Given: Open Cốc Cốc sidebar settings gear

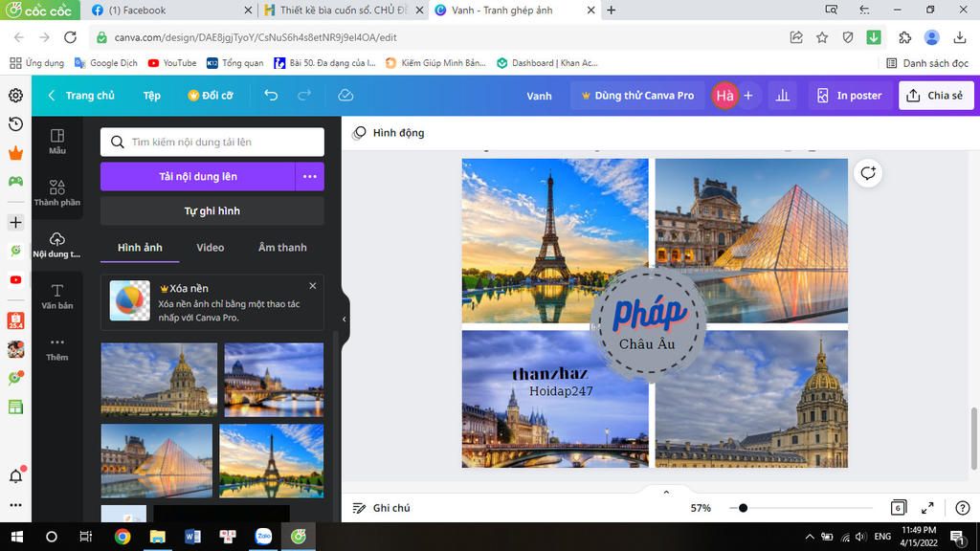Looking at the screenshot, I should click(15, 95).
